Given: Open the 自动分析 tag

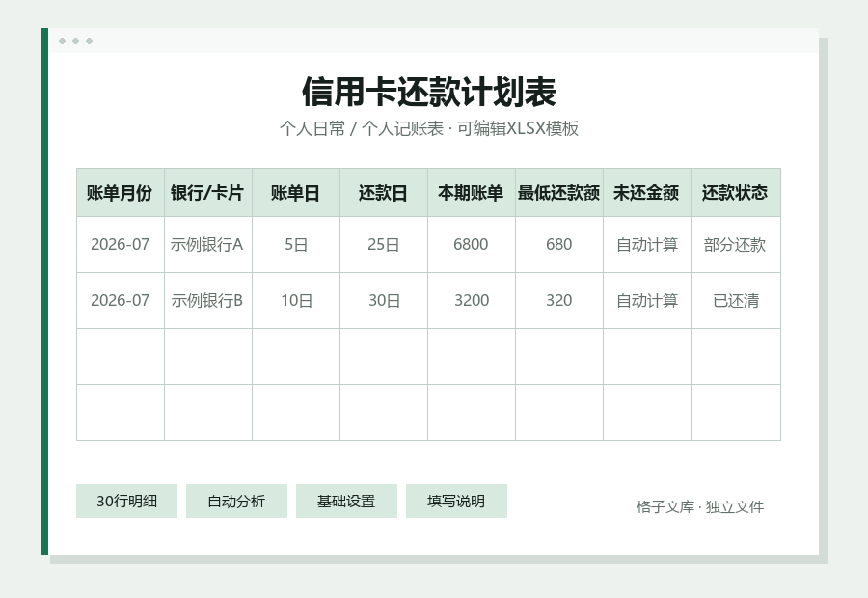Looking at the screenshot, I should coord(236,502).
